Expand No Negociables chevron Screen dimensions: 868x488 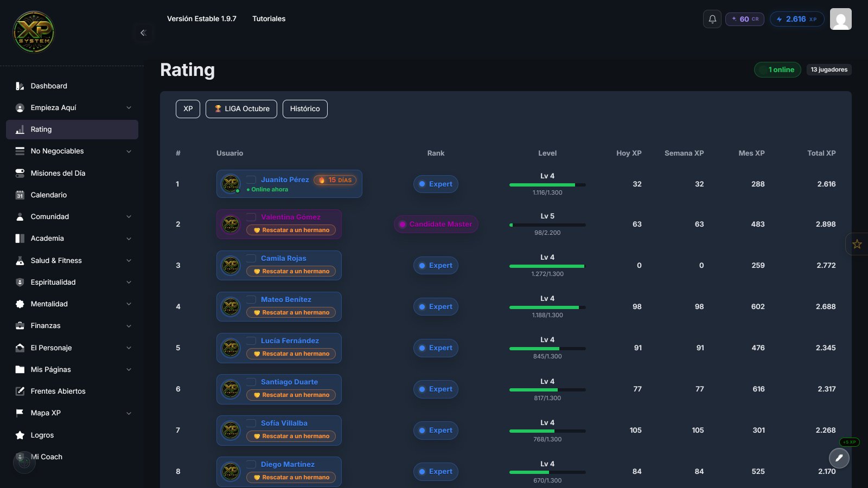(x=129, y=151)
